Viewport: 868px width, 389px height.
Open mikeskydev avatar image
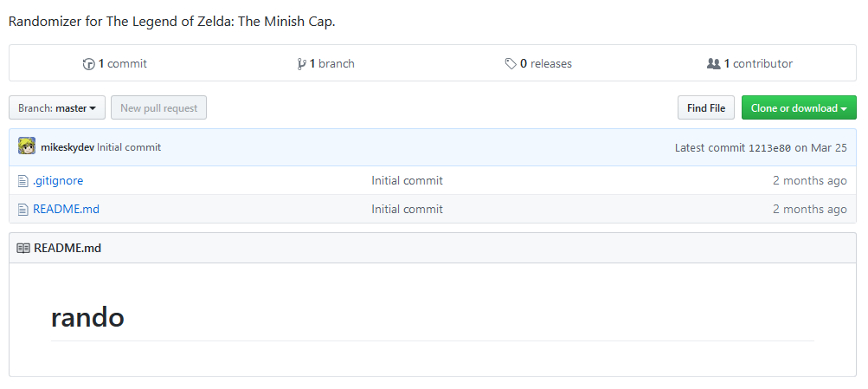[27, 146]
